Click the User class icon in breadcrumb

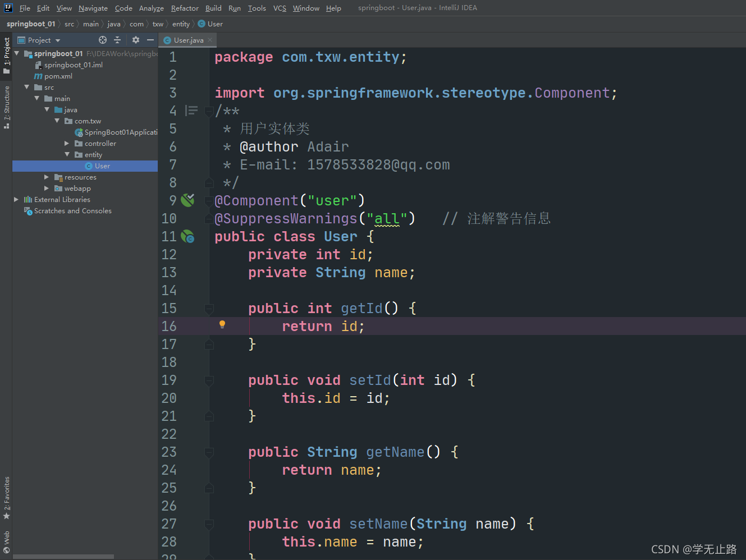pos(202,24)
